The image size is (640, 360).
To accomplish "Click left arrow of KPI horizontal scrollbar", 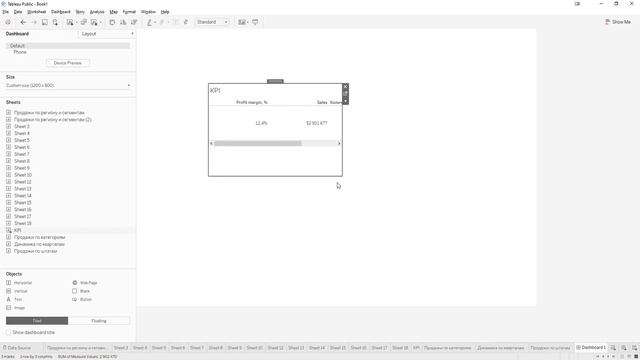I will click(x=211, y=143).
